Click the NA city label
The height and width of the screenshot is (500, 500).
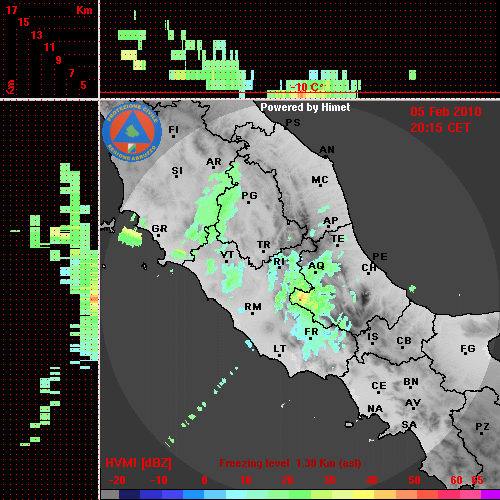pyautogui.click(x=375, y=409)
